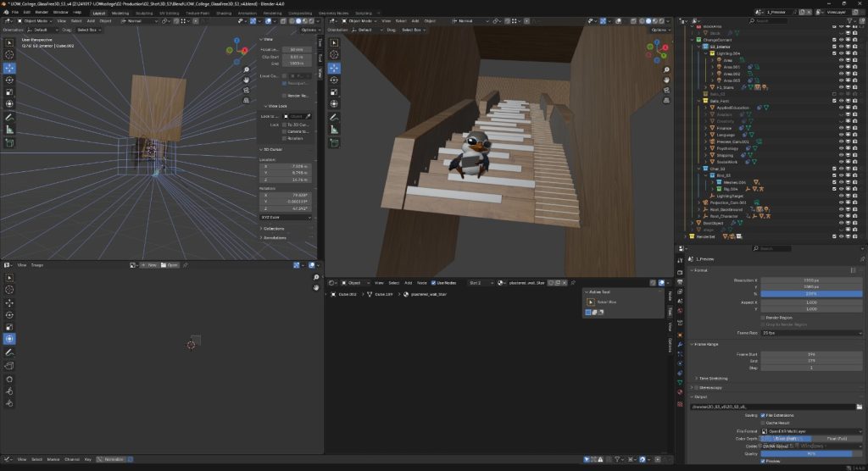This screenshot has height=471, width=868.
Task: Click the zoom magnifier icon in left viewport
Action: tap(247, 69)
